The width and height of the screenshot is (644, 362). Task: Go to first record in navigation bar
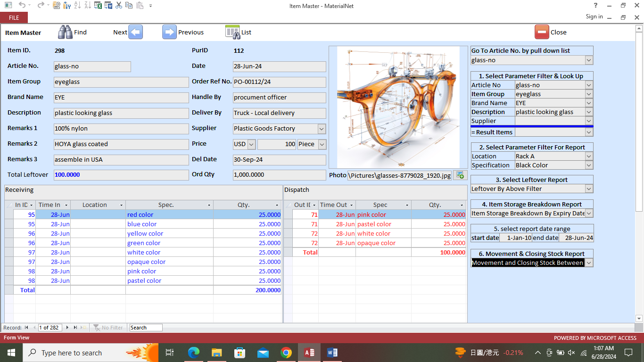point(26,328)
